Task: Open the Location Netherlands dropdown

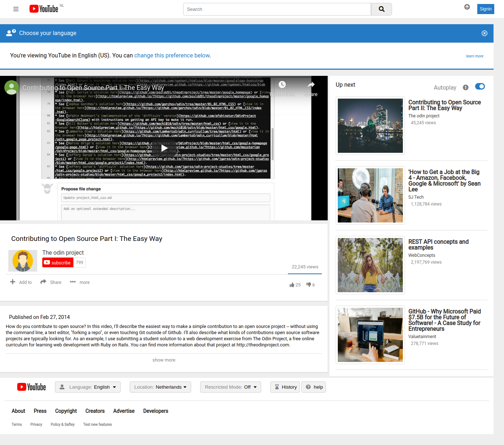Action: click(x=160, y=387)
